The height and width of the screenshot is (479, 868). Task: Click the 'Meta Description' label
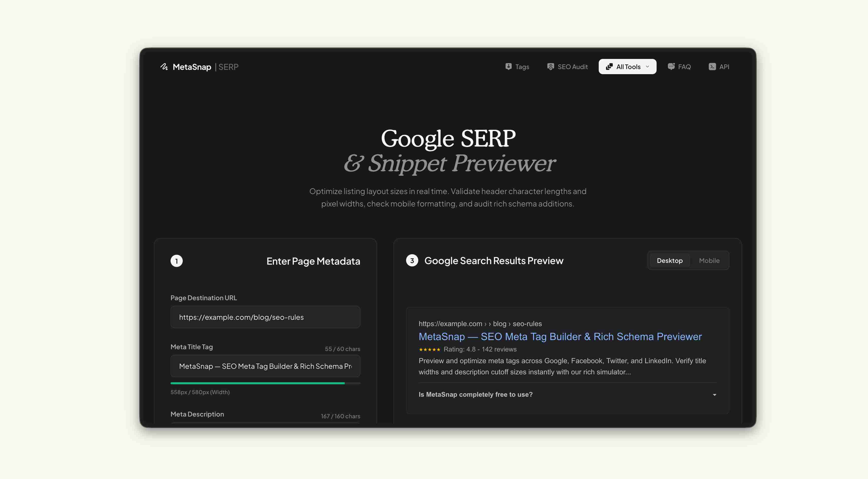[197, 414]
